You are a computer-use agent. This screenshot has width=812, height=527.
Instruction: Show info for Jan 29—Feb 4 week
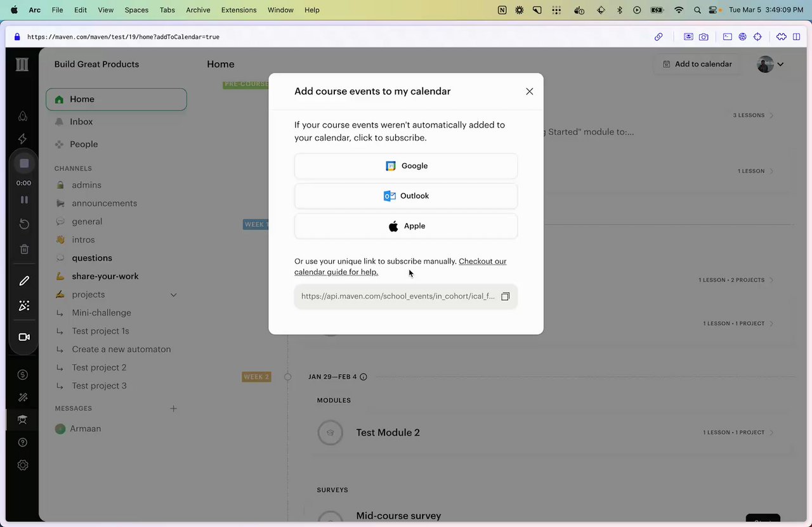363,377
